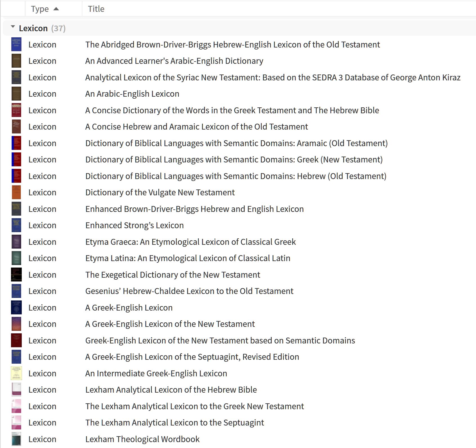Click the Greek-English Lexicon of the Septuagint title

pos(192,357)
